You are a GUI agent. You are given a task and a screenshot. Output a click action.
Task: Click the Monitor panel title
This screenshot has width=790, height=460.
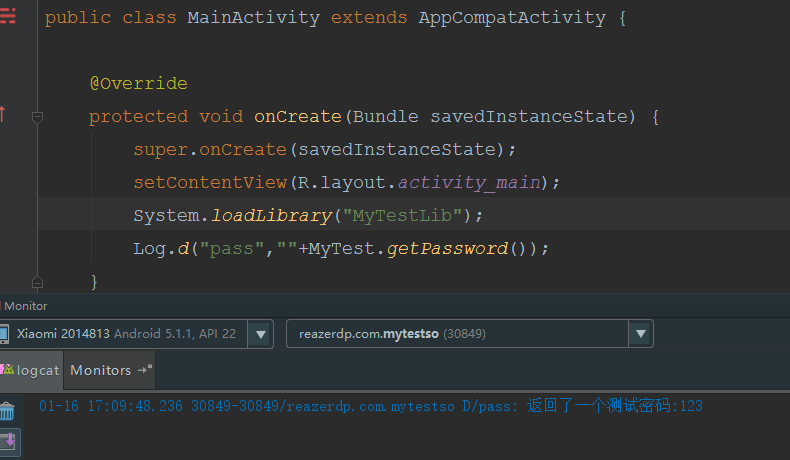[x=25, y=306]
